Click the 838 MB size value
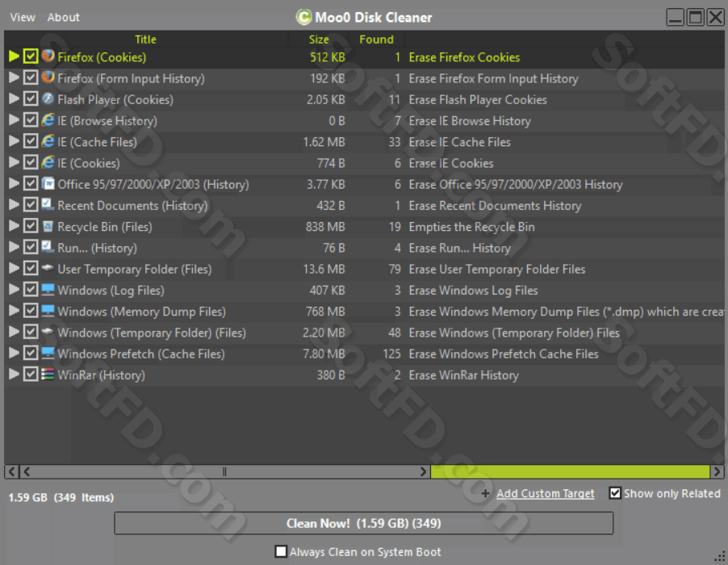Viewport: 728px width, 565px height. point(325,227)
